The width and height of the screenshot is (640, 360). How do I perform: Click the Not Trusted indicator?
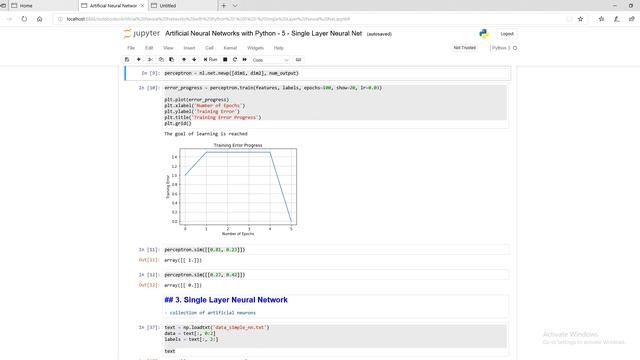pyautogui.click(x=464, y=48)
